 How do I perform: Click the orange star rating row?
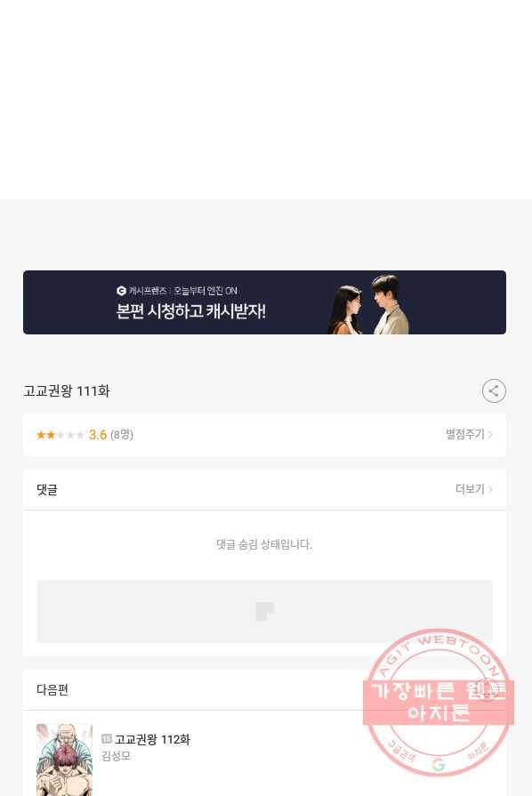coord(60,435)
